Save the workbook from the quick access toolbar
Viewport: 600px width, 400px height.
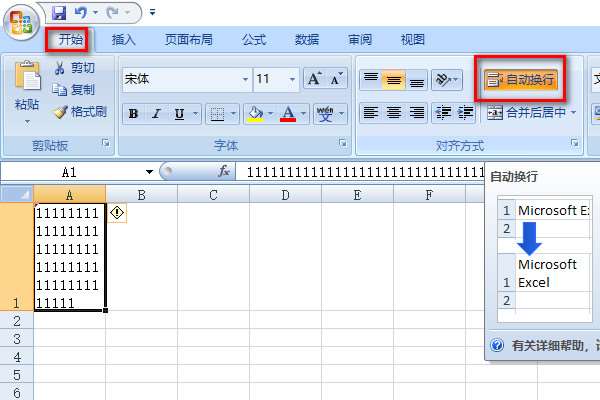pyautogui.click(x=59, y=13)
